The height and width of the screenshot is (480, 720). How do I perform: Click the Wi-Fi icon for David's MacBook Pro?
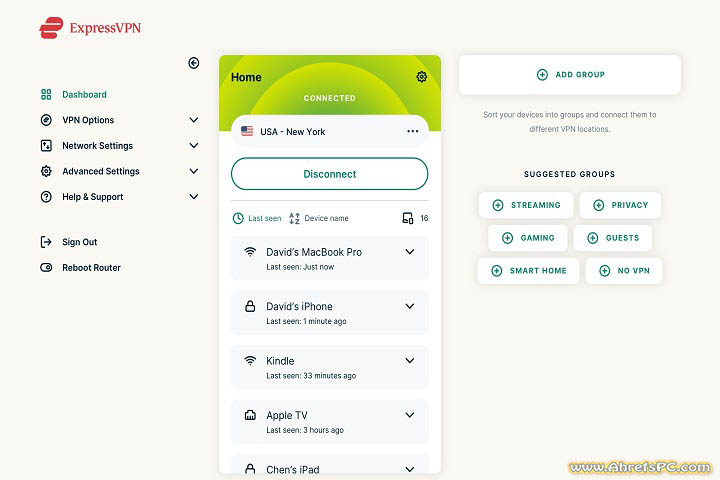coord(250,252)
